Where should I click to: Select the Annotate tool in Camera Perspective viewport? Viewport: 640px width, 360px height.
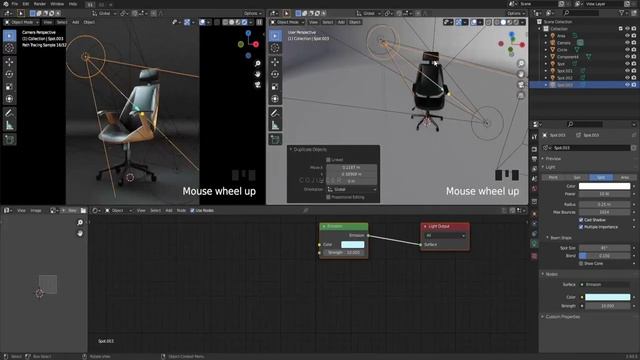(9, 113)
